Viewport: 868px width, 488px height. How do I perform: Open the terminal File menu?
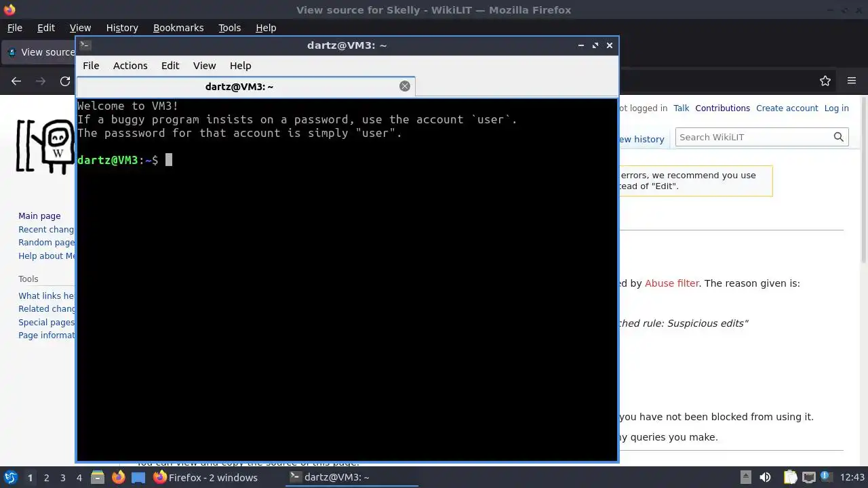(x=91, y=66)
